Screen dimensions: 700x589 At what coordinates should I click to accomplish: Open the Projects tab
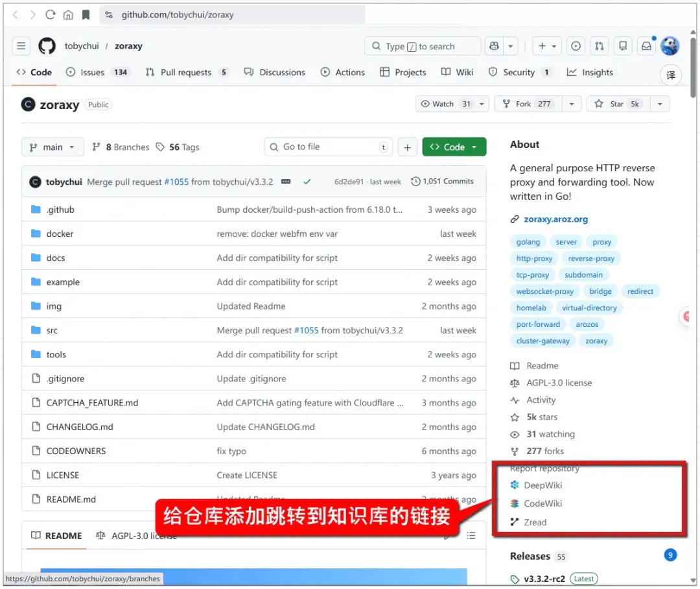(x=403, y=73)
